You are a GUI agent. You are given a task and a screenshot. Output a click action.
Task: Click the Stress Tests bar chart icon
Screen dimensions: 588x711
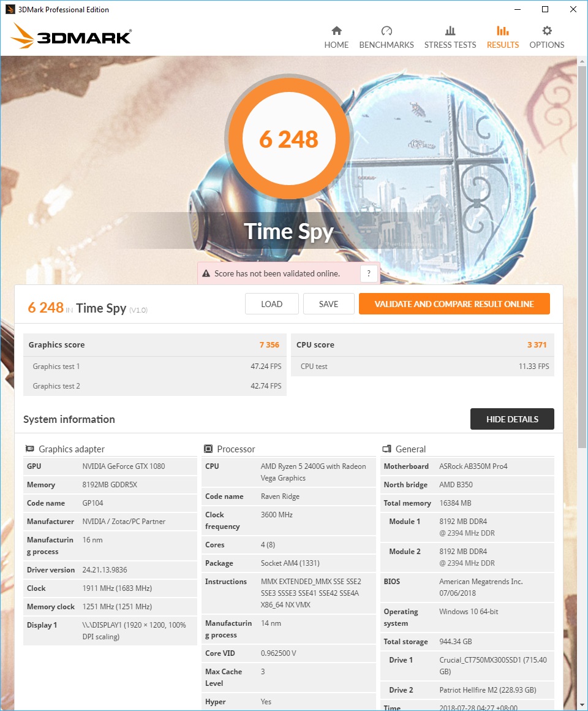tap(450, 31)
